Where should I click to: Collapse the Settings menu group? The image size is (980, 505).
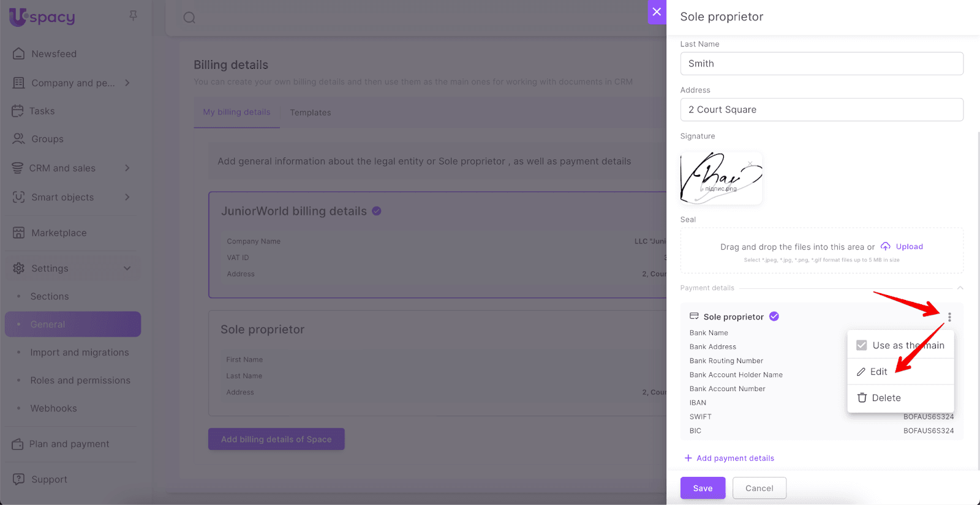[127, 268]
